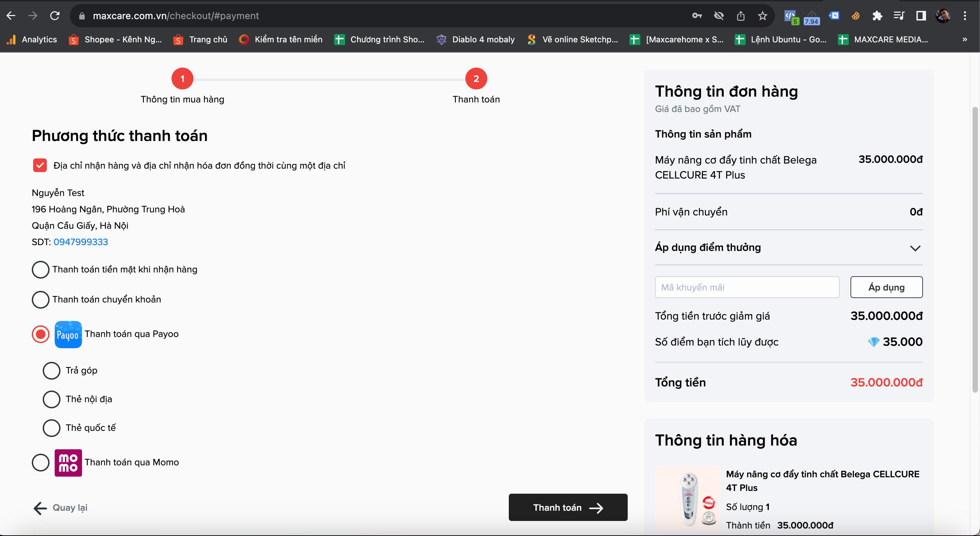The width and height of the screenshot is (980, 536).
Task: Click the Payoo logo icon
Action: [x=68, y=335]
